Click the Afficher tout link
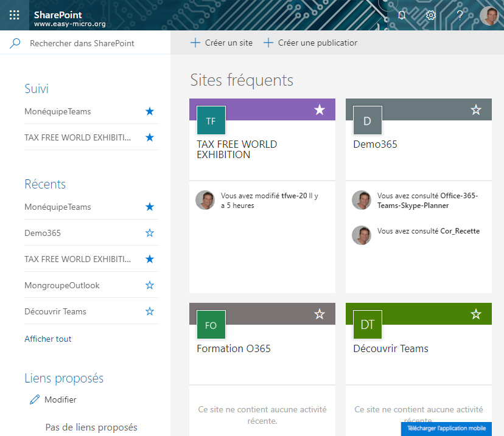This screenshot has width=504, height=436. tap(48, 339)
